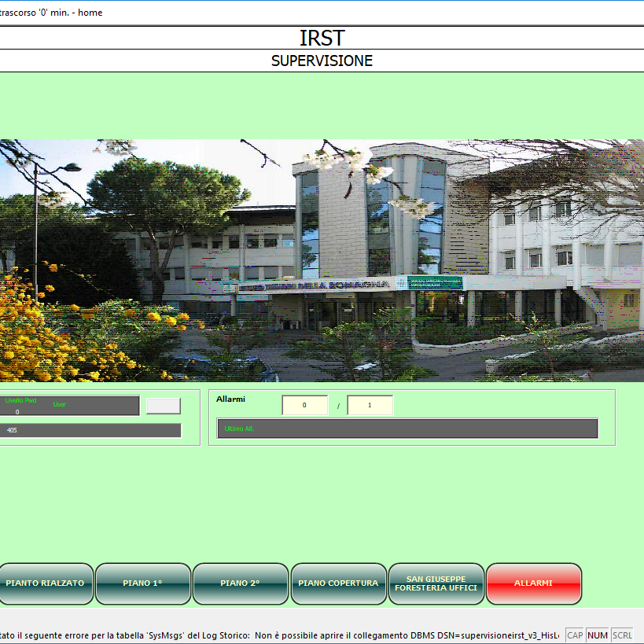The width and height of the screenshot is (644, 644).
Task: Select the Ultimo All. last alarm bar
Action: pyautogui.click(x=407, y=429)
